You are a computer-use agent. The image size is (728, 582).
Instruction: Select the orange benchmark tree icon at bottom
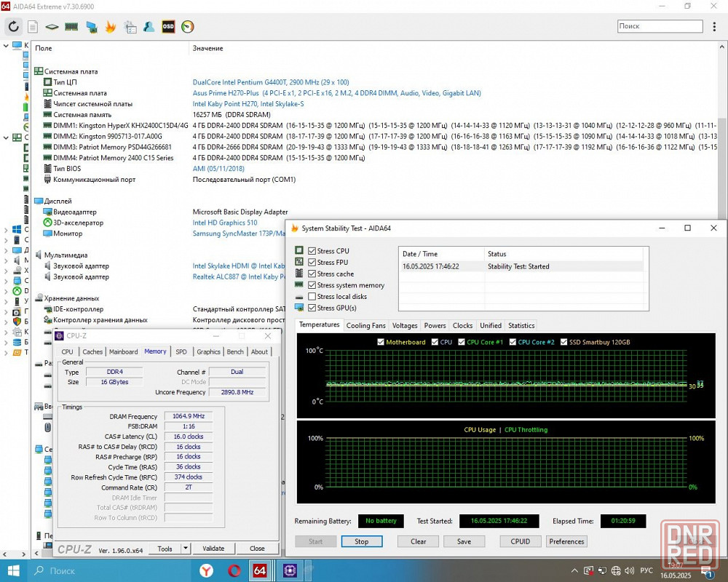pyautogui.click(x=17, y=352)
